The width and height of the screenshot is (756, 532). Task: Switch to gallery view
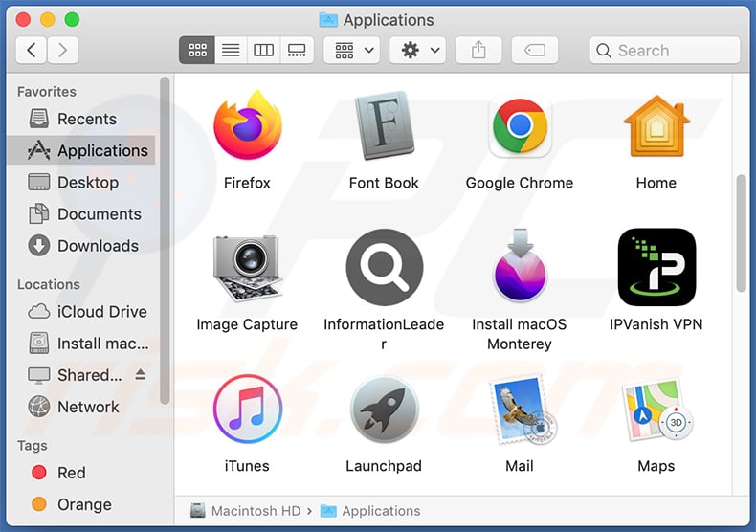297,50
